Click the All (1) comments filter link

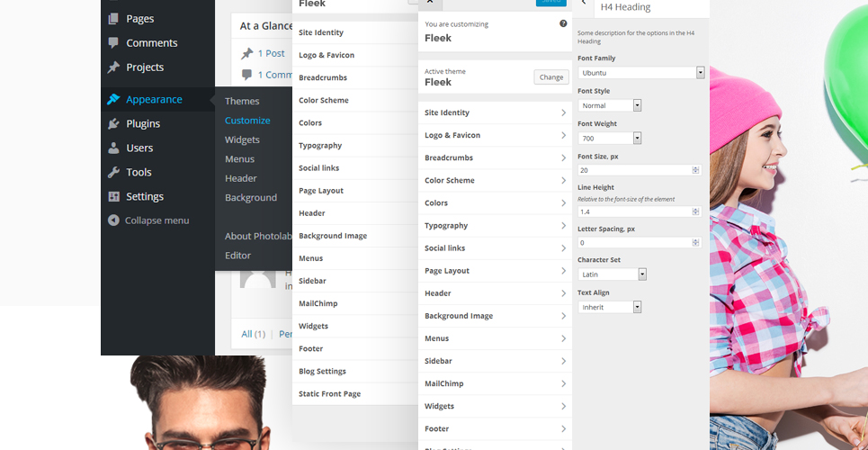(253, 334)
